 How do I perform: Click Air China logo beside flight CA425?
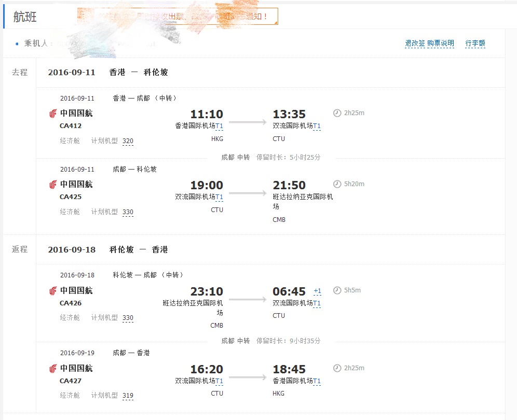point(53,185)
